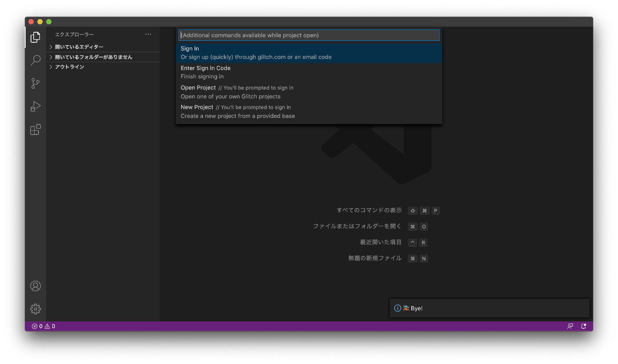Close the window with red button
Screen dimensions: 618x364
pyautogui.click(x=31, y=22)
